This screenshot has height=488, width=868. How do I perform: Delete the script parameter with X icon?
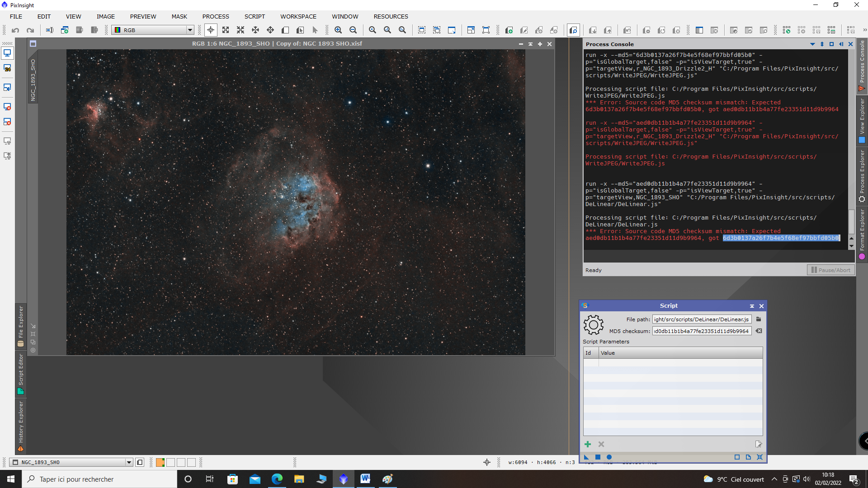click(x=601, y=444)
